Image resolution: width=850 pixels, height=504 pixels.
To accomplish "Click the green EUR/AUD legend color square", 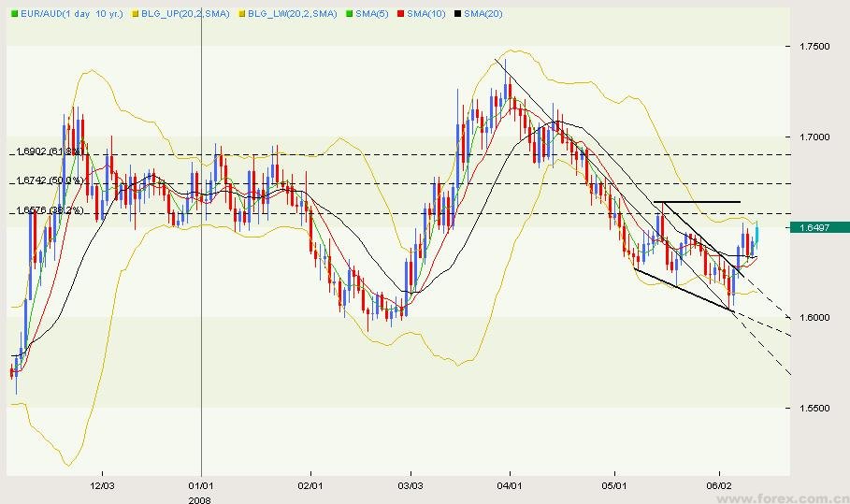I will tap(14, 14).
